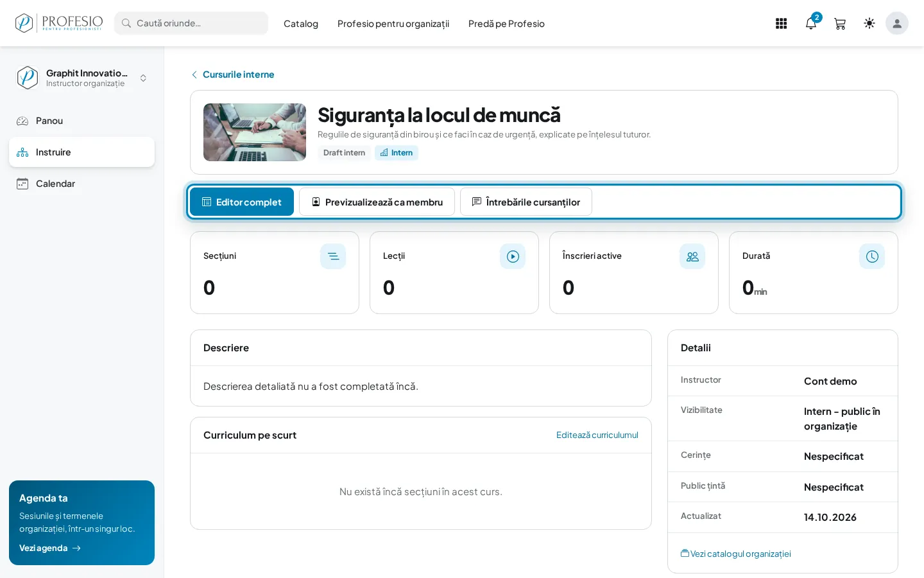Expand the organization switcher chevron

(x=143, y=78)
